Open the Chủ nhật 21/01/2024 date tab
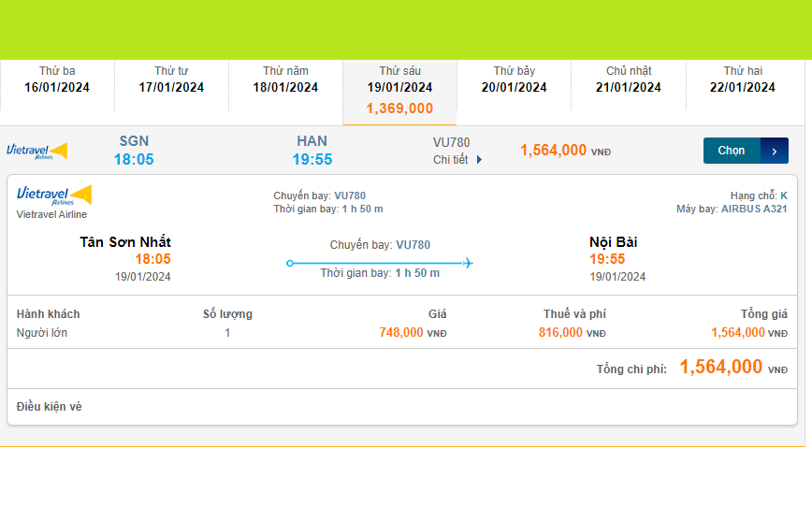The height and width of the screenshot is (507, 812). point(629,80)
